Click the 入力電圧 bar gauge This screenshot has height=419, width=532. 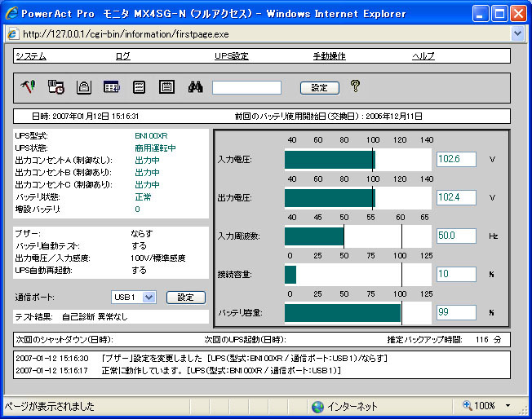[358, 160]
